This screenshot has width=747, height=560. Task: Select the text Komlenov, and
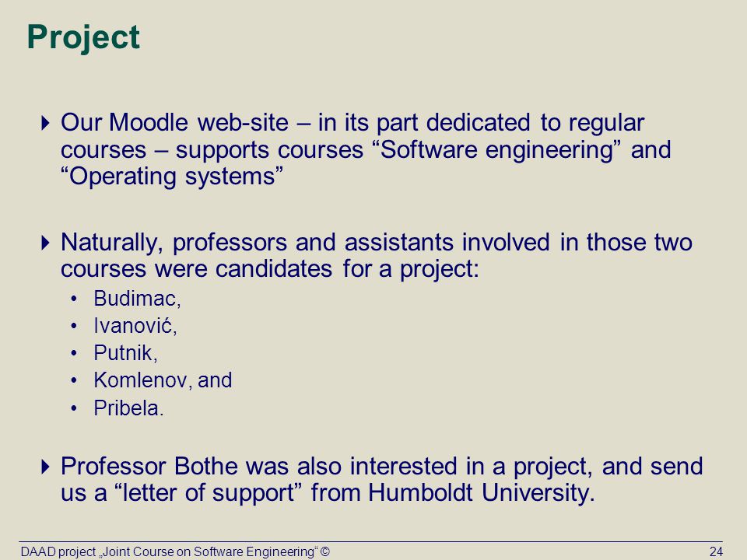[x=163, y=380]
